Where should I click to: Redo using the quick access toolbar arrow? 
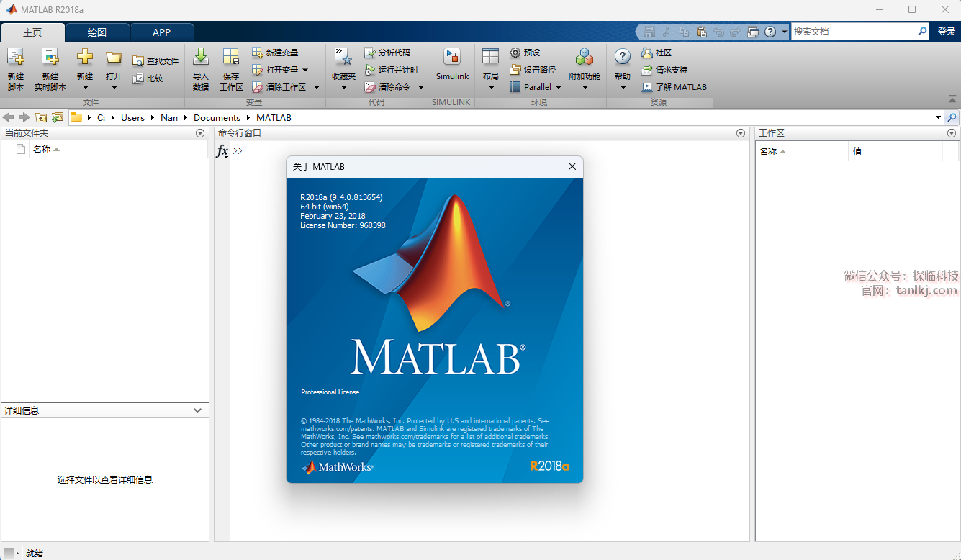click(736, 32)
